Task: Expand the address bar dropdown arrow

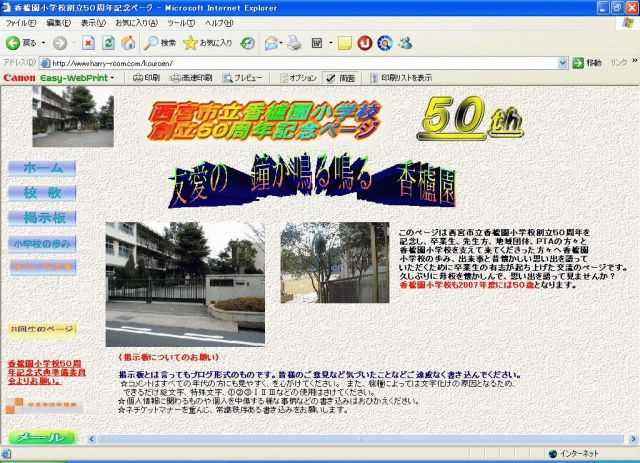Action: click(564, 62)
